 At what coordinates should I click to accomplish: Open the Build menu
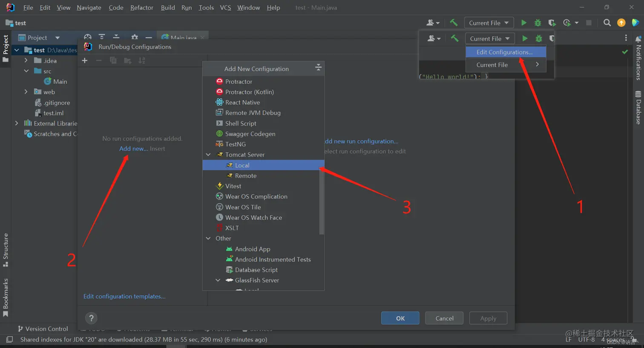coord(168,8)
